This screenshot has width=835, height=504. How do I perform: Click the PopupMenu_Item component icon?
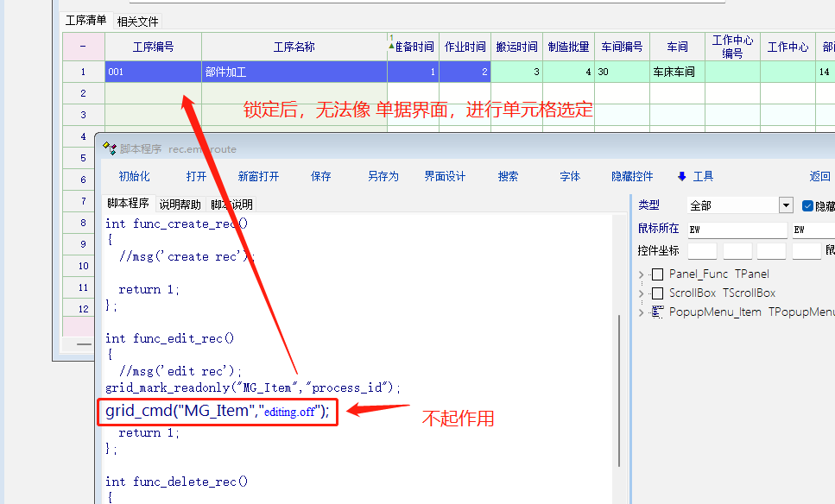(658, 312)
